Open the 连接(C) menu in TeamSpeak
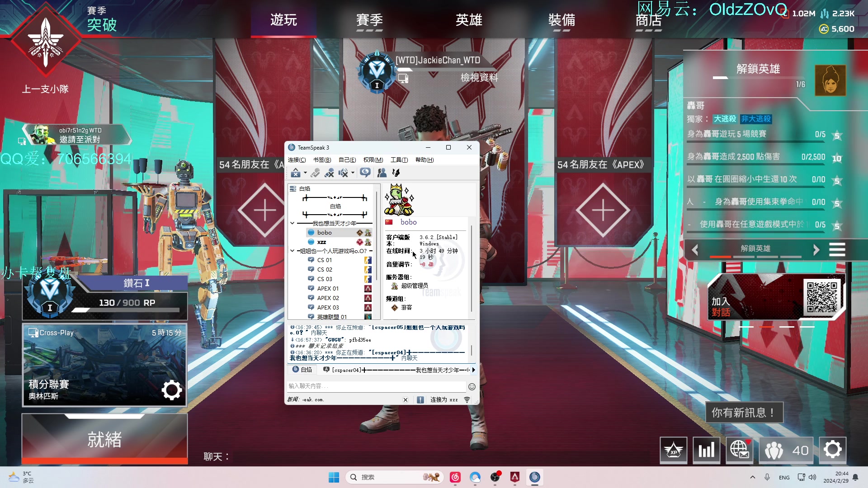Viewport: 868px width, 488px height. tap(297, 160)
